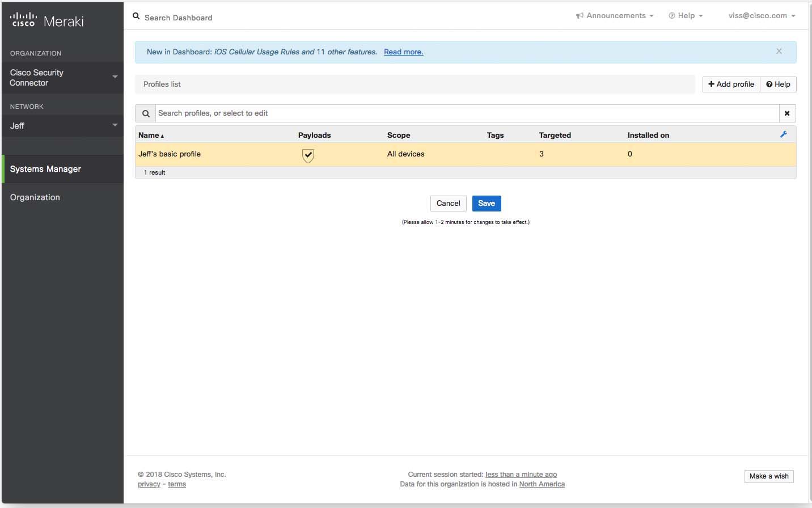Focus the Search profiles input field
The width and height of the screenshot is (812, 508).
[x=467, y=113]
